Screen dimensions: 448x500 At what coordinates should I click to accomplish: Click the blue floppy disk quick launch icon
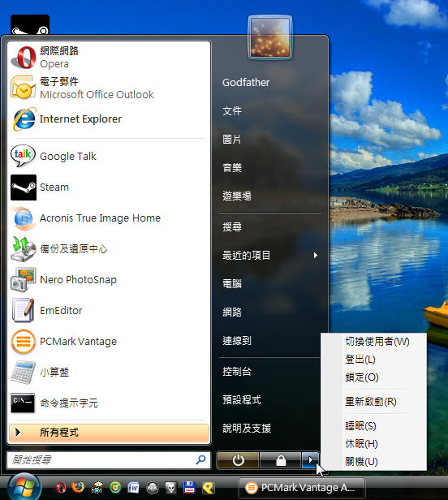[x=189, y=487]
